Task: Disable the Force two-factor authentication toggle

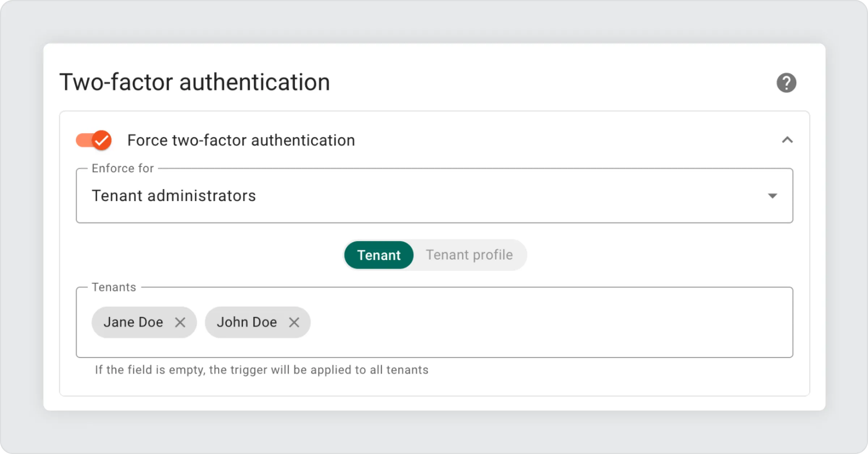Action: click(x=94, y=140)
